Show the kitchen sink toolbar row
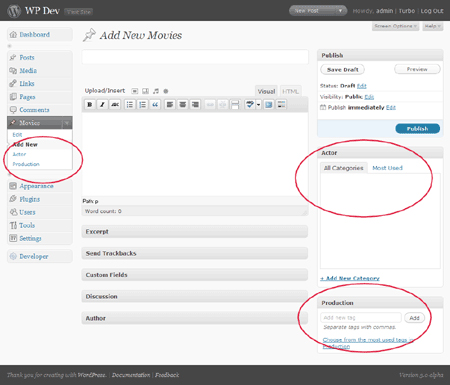Image resolution: width=450 pixels, height=385 pixels. [x=282, y=105]
